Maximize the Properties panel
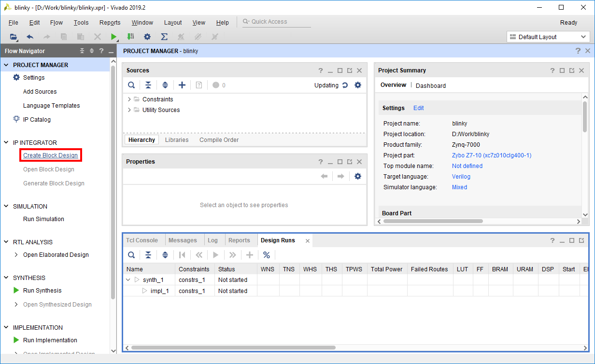This screenshot has height=364, width=595. coord(340,162)
